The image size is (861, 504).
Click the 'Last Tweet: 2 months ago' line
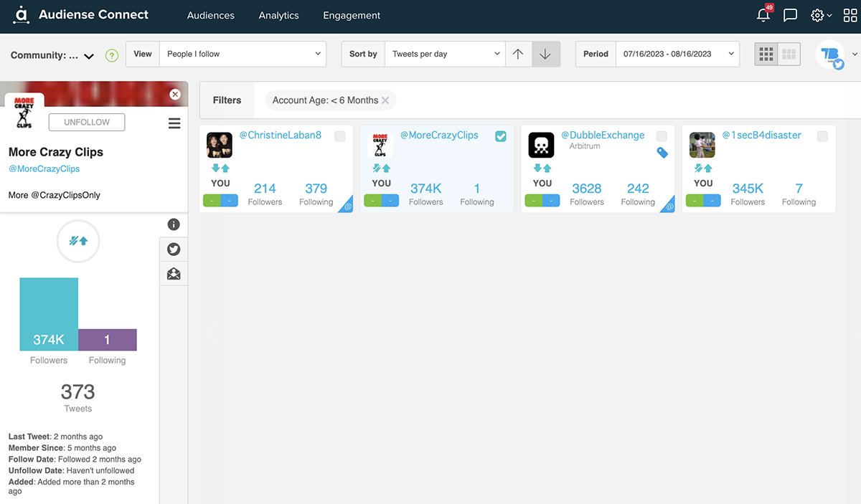[x=55, y=437]
